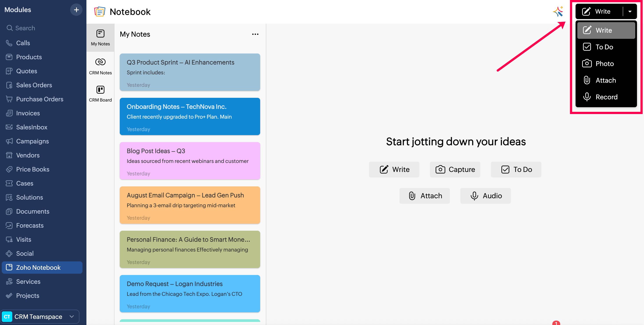Choose Photo in the Write dropdown menu
Screen dimensions: 644x325
[604, 64]
